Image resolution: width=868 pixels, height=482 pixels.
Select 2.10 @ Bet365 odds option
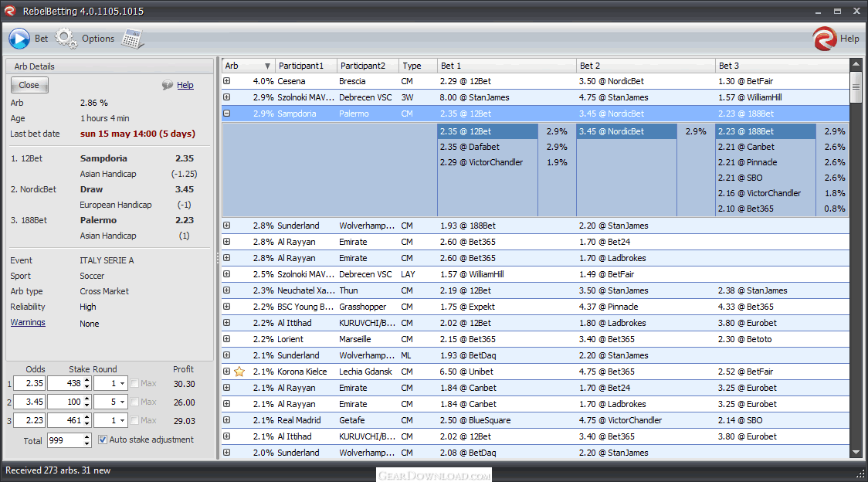[765, 209]
